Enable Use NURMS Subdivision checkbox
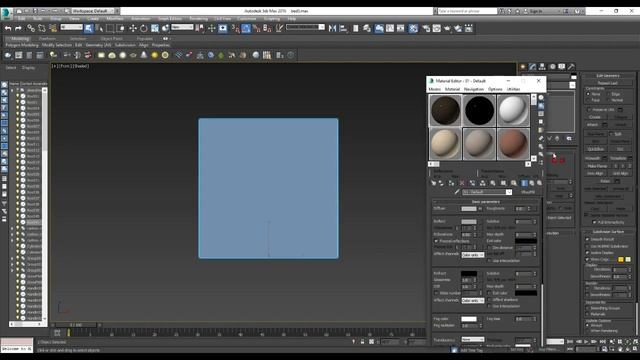Viewport: 640px width, 360px height. pos(587,247)
